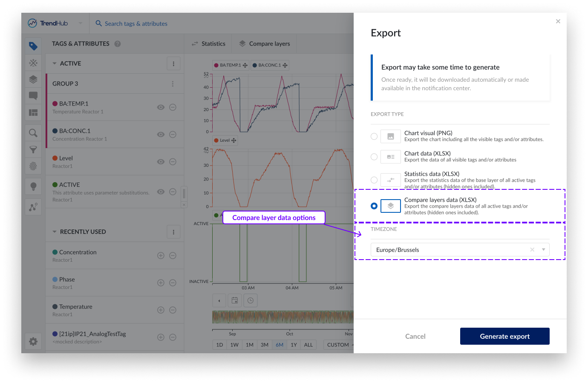Image resolution: width=588 pixels, height=383 pixels.
Task: Open settings gear in the sidebar
Action: 33,341
